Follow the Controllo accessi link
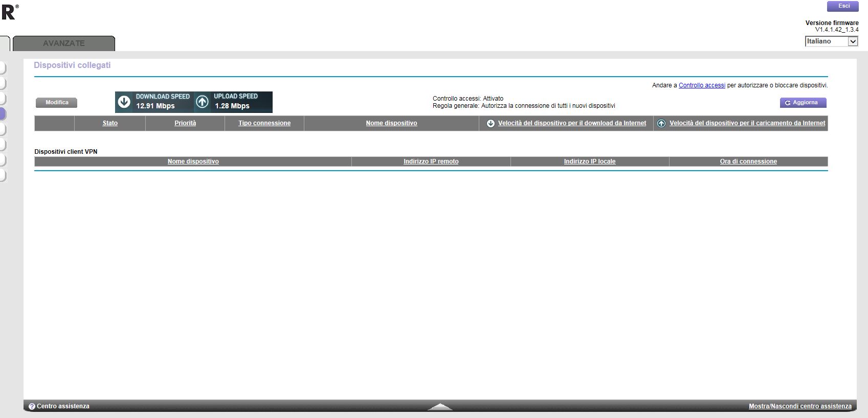This screenshot has height=418, width=868. pos(702,85)
